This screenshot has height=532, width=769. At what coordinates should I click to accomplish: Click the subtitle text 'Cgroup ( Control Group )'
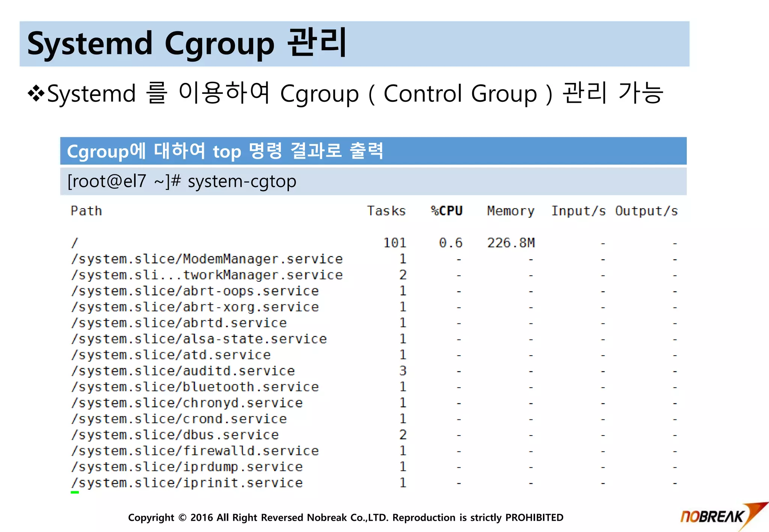tap(416, 94)
